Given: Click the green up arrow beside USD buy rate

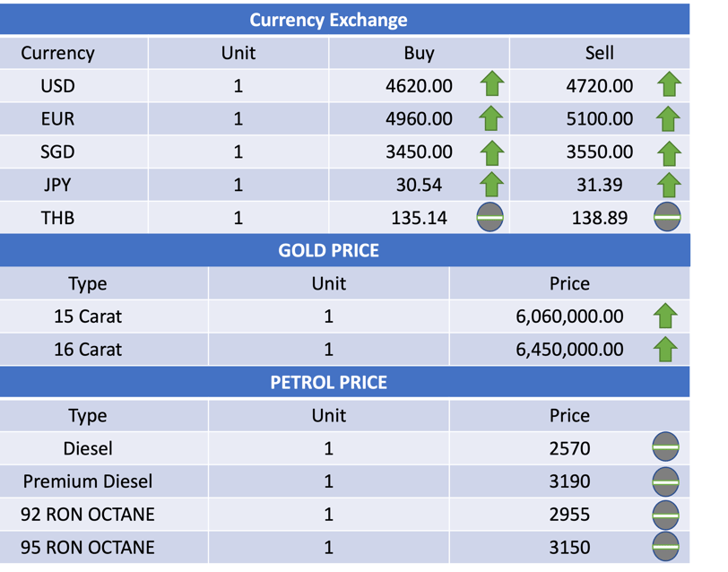Looking at the screenshot, I should (490, 86).
